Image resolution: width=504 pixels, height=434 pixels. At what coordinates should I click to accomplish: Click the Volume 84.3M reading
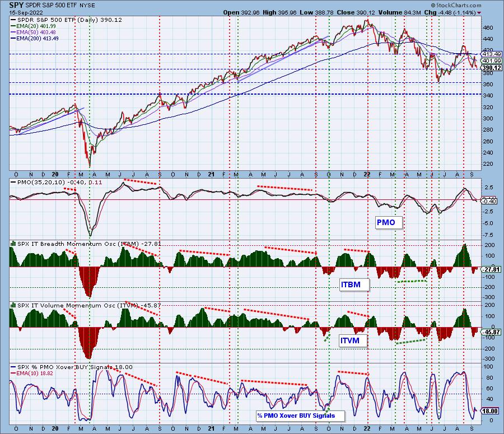(x=399, y=12)
